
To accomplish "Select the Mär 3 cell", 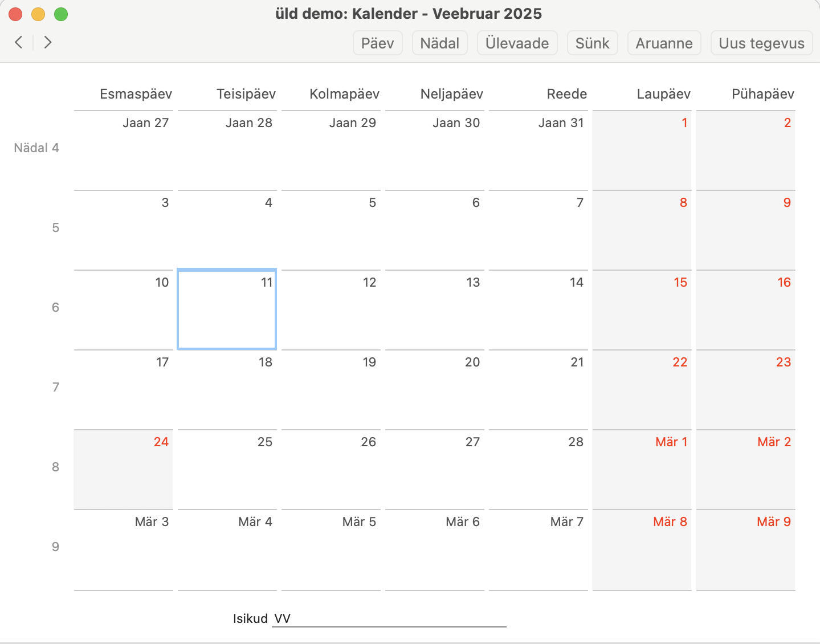I will 124,550.
